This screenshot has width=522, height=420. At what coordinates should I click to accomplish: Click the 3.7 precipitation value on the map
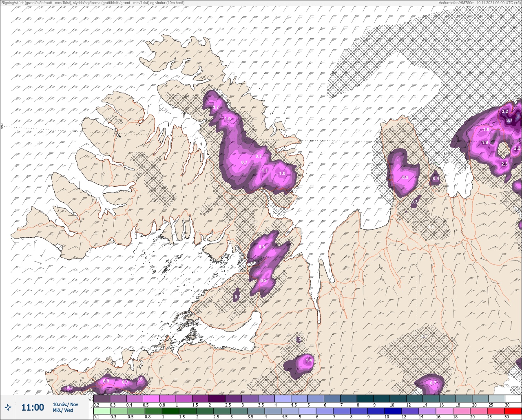coord(509,121)
